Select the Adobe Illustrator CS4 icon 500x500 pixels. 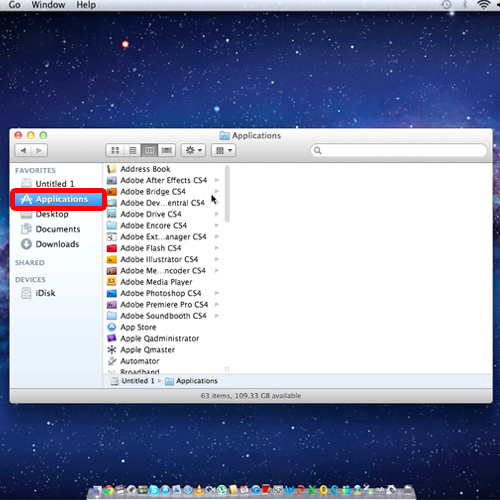click(x=111, y=259)
